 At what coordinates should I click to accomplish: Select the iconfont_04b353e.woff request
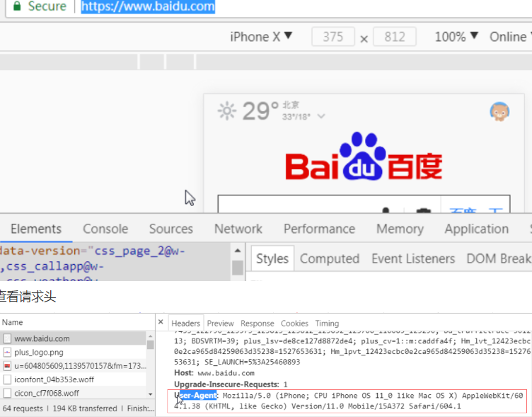[74, 379]
